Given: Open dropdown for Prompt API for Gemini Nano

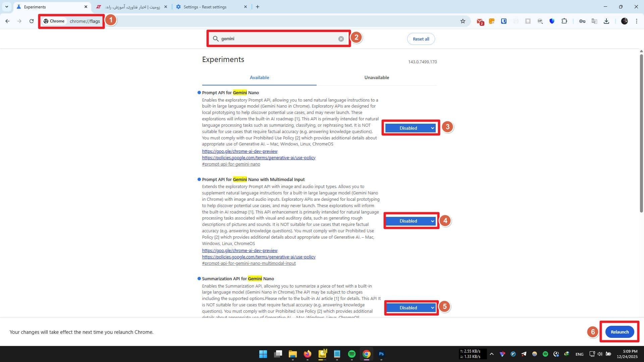Looking at the screenshot, I should 411,128.
